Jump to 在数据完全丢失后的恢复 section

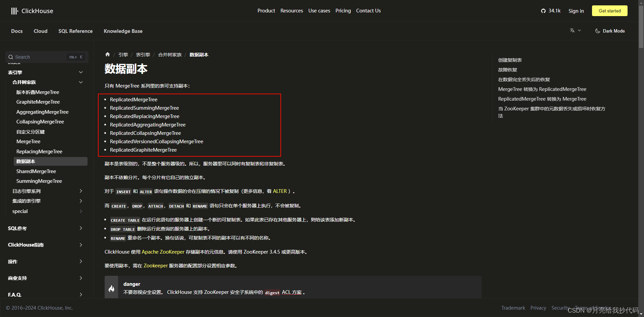click(524, 80)
